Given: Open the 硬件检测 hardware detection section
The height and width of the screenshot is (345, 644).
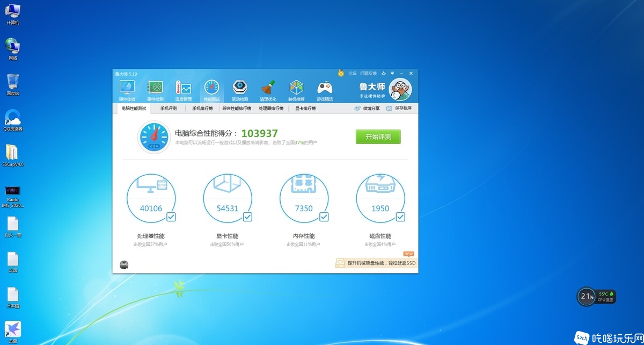Looking at the screenshot, I should (155, 90).
